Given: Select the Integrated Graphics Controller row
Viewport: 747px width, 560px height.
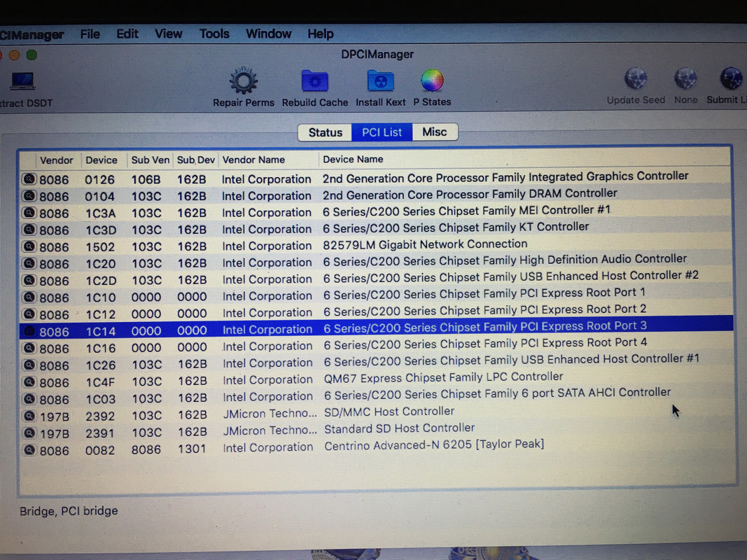Looking at the screenshot, I should point(375,178).
